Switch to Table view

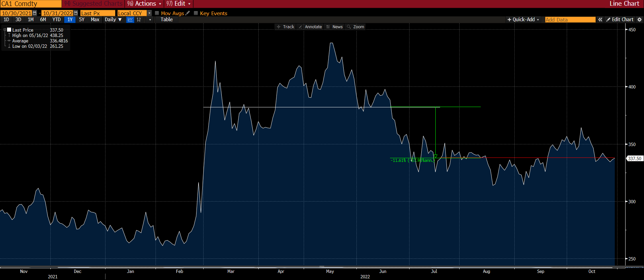(166, 20)
